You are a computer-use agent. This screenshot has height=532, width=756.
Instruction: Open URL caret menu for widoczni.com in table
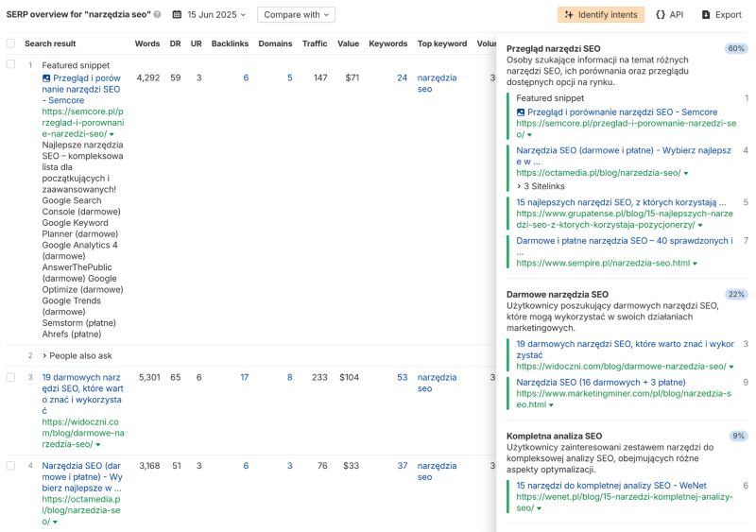[98, 445]
